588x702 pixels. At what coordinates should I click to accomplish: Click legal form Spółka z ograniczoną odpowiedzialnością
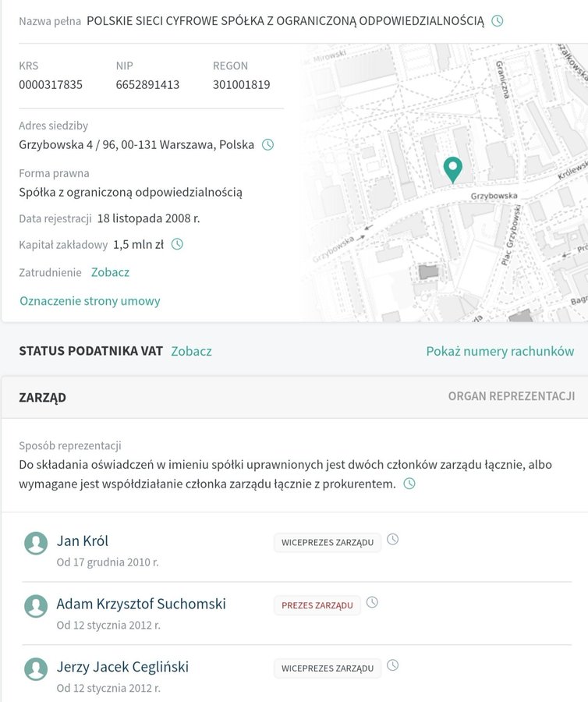pyautogui.click(x=131, y=192)
